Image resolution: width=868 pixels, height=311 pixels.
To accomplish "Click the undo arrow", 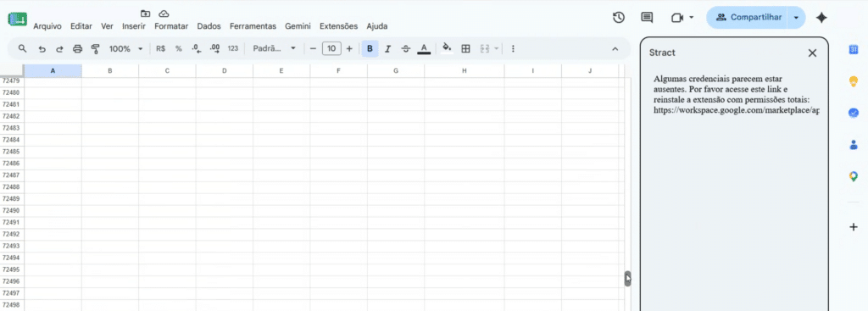I will pyautogui.click(x=42, y=48).
